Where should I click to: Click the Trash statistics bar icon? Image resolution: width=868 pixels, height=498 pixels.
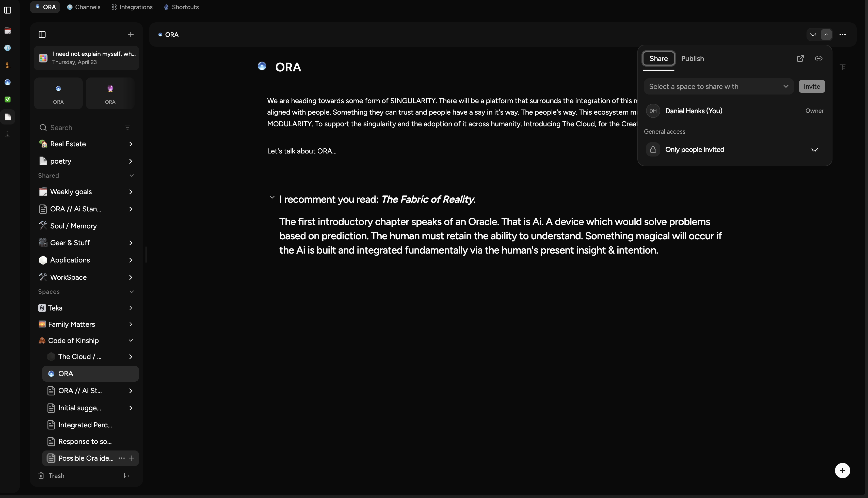(126, 476)
